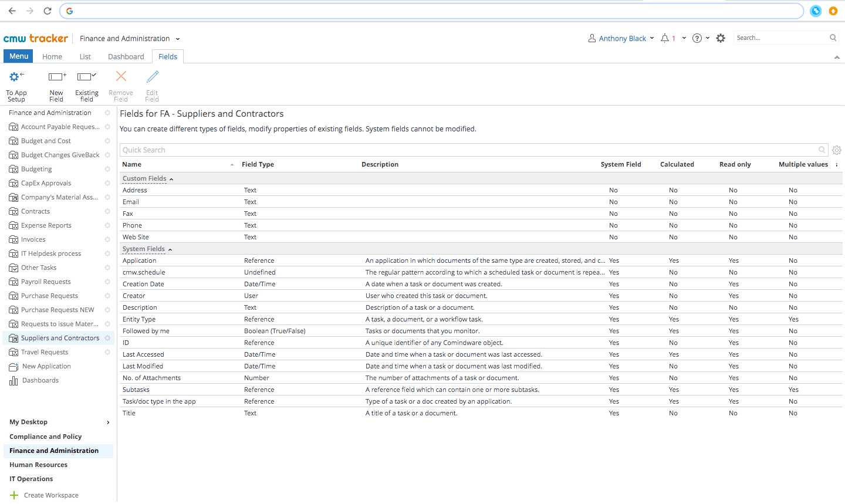Click the orange browser extension icon
The height and width of the screenshot is (504, 845).
click(833, 11)
